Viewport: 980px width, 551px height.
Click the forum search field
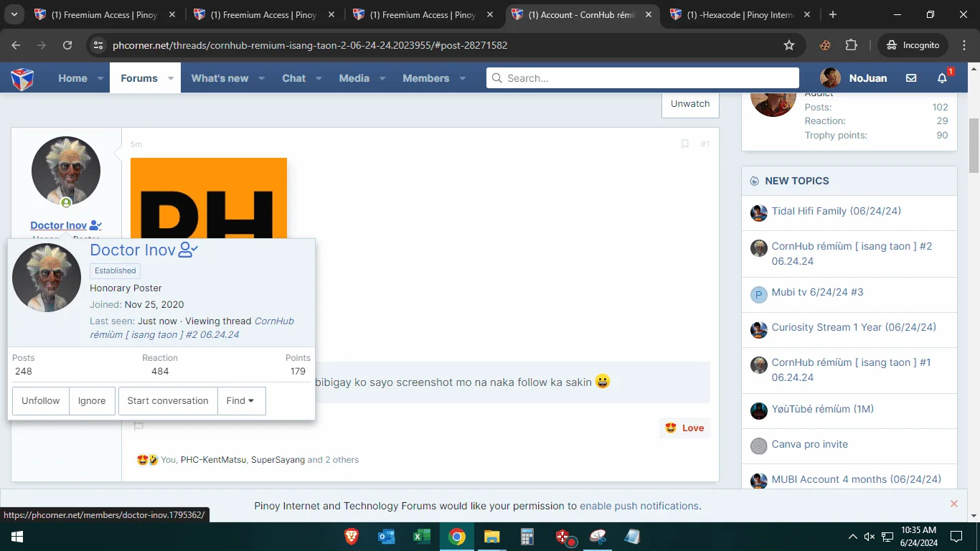(643, 78)
